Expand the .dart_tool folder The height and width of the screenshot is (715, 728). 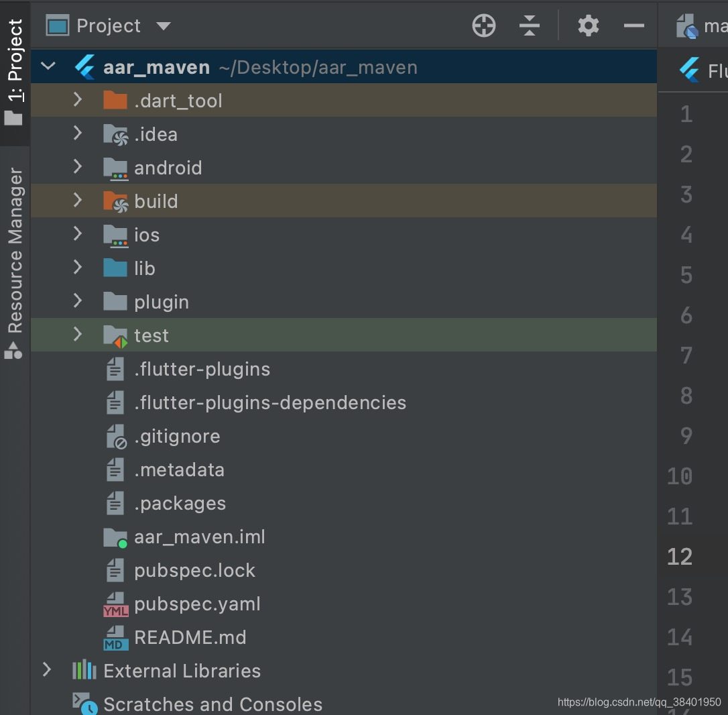[x=78, y=99]
